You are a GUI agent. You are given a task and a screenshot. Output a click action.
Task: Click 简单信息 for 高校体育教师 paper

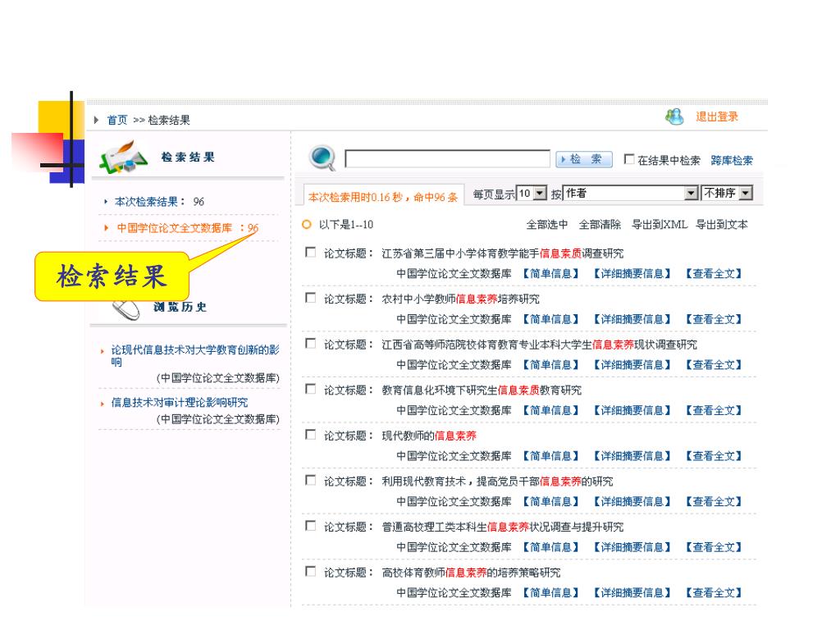(x=550, y=592)
